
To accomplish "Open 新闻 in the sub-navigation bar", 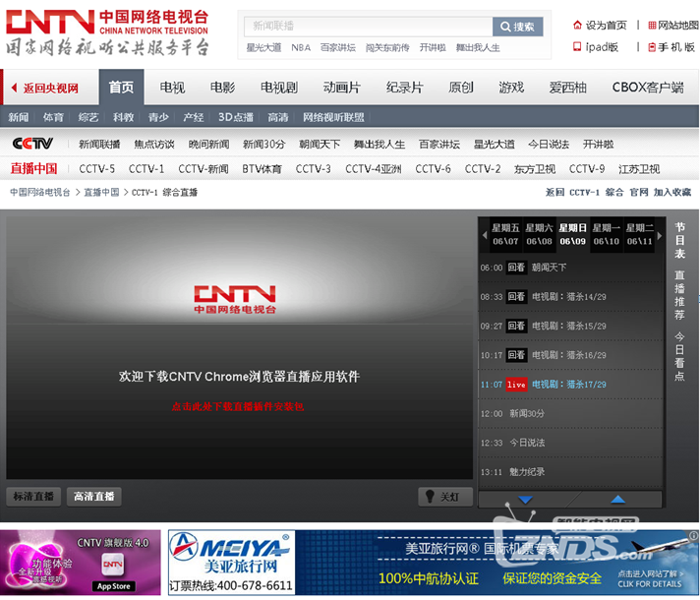I will click(19, 117).
